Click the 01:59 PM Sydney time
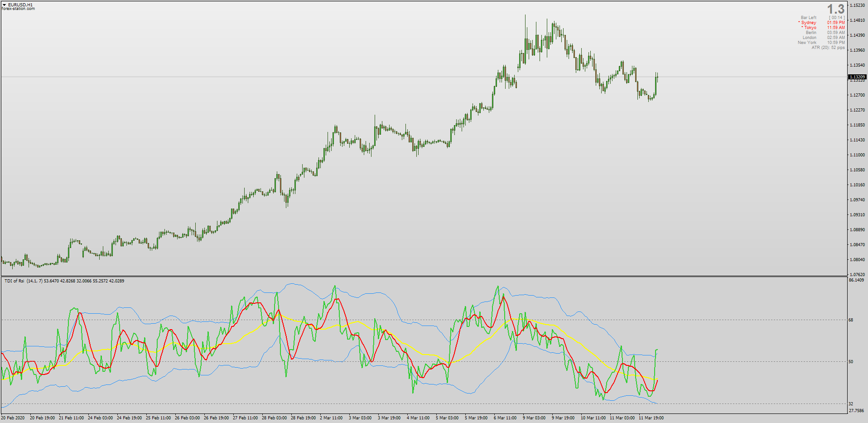868x423 pixels. [836, 23]
